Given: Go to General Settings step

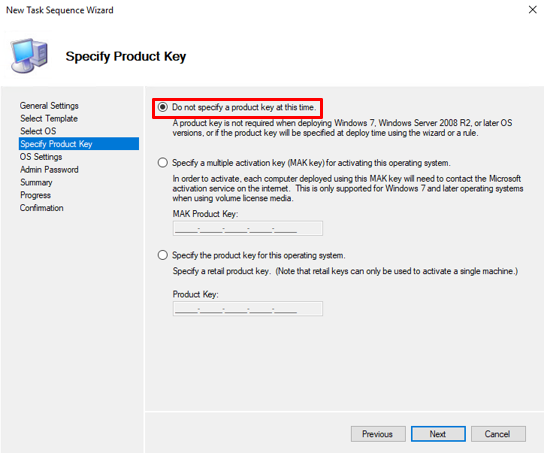Looking at the screenshot, I should point(49,106).
